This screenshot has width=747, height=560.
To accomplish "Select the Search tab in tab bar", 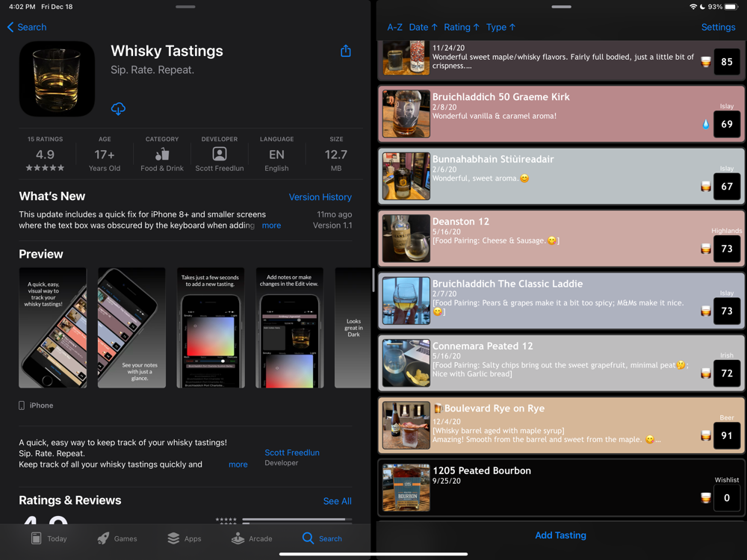I will 322,538.
